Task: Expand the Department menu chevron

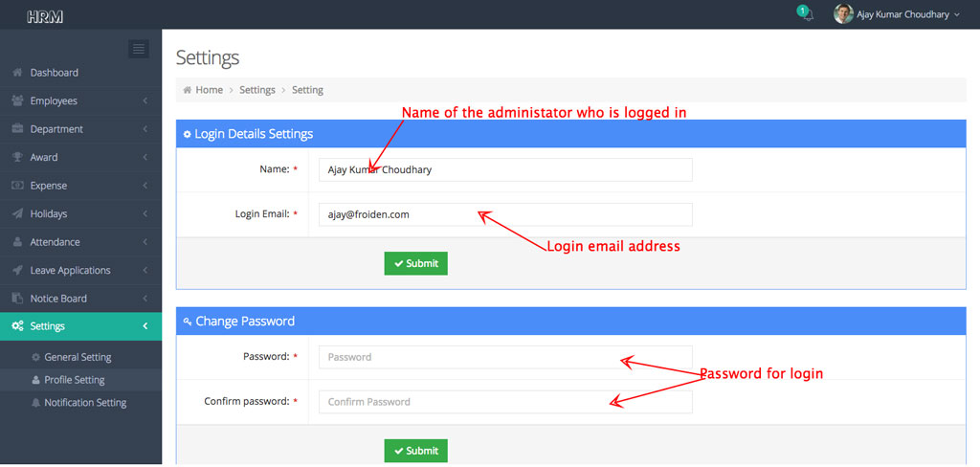Action: tap(145, 129)
